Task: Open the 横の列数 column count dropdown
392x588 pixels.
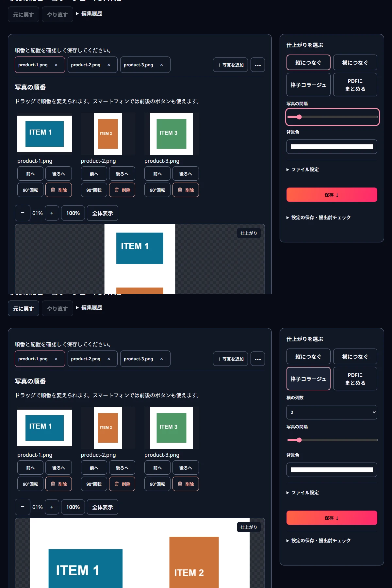Action: coord(332,412)
